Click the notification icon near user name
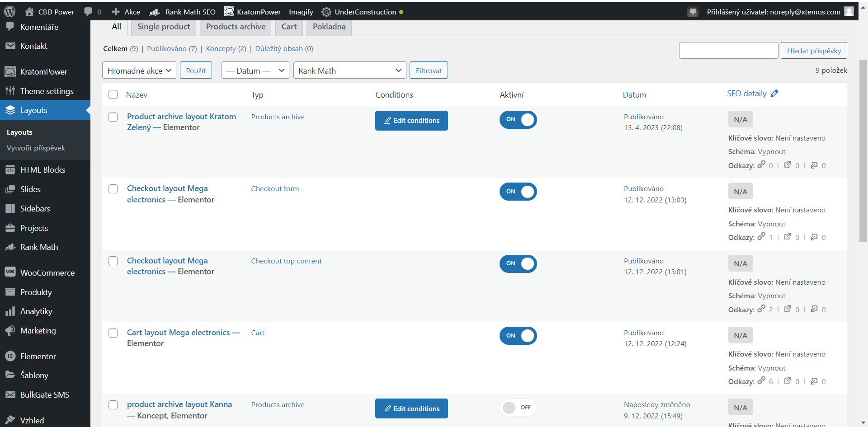 click(693, 12)
